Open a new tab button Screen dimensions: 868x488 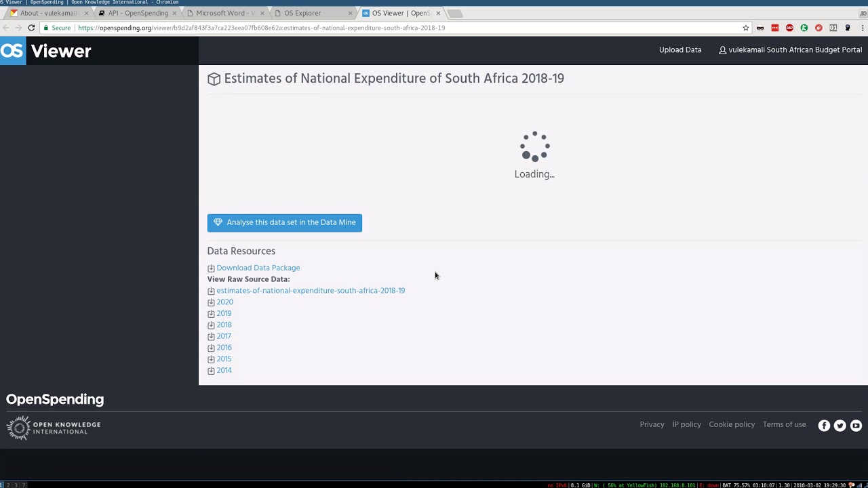click(456, 14)
